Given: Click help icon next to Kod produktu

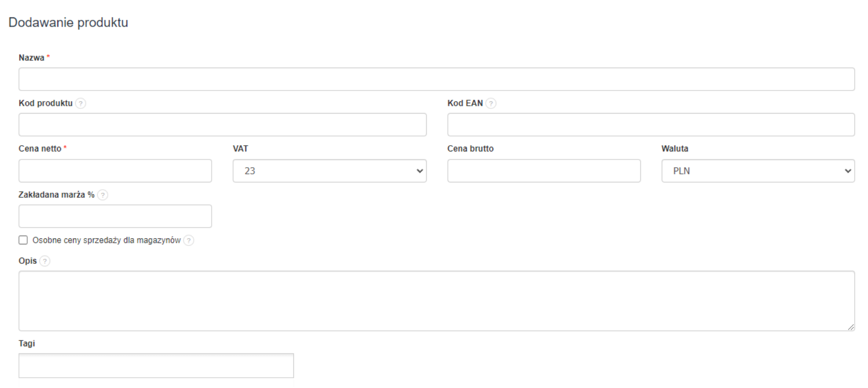Looking at the screenshot, I should (81, 103).
